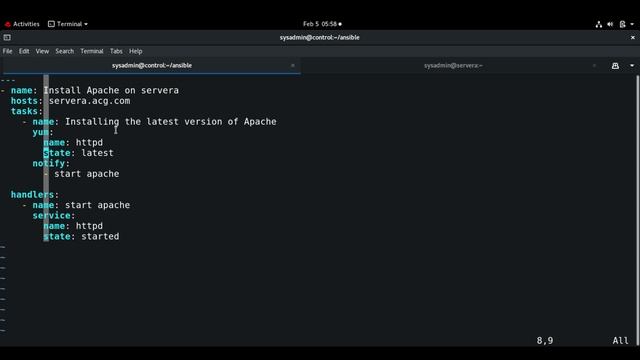640x360 pixels.
Task: Expand the system menu arrow
Action: 632,24
